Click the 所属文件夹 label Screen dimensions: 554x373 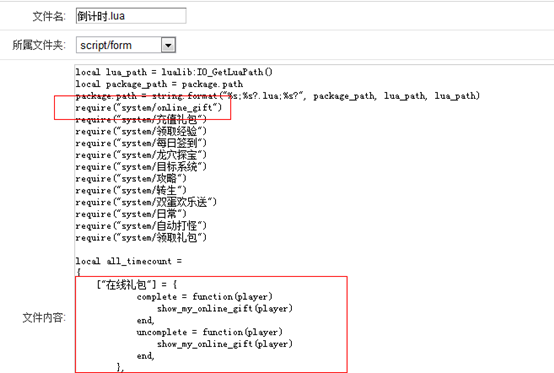click(x=39, y=45)
